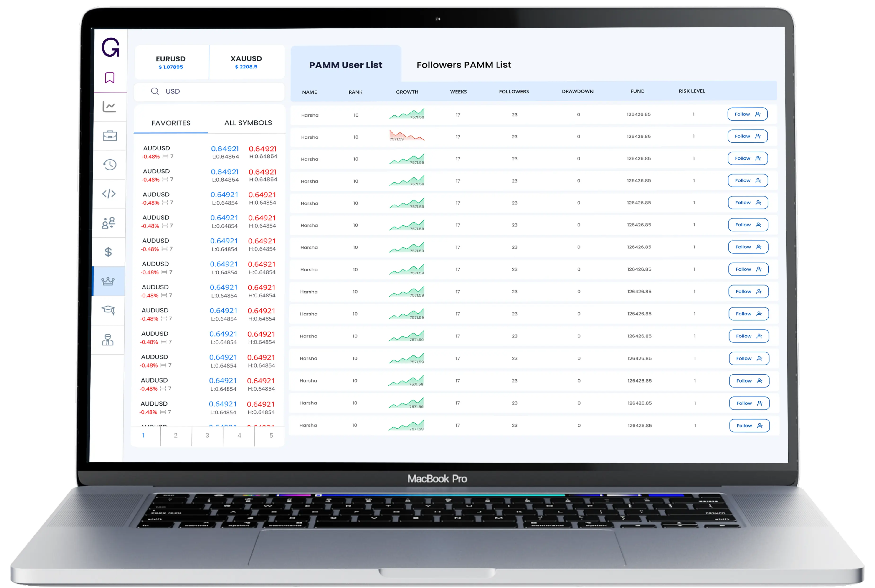Screen dimensions: 875x588
Task: Click the GROWTH column header
Action: [x=407, y=92]
